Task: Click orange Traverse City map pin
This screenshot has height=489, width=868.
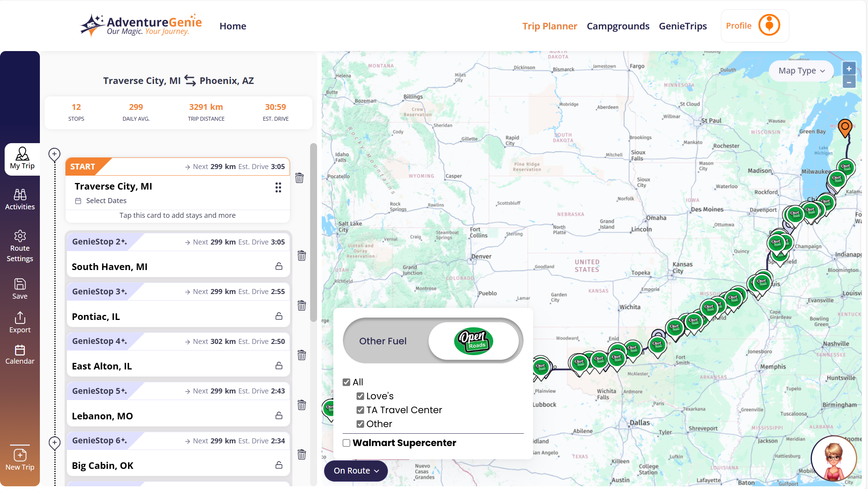Action: (x=845, y=128)
